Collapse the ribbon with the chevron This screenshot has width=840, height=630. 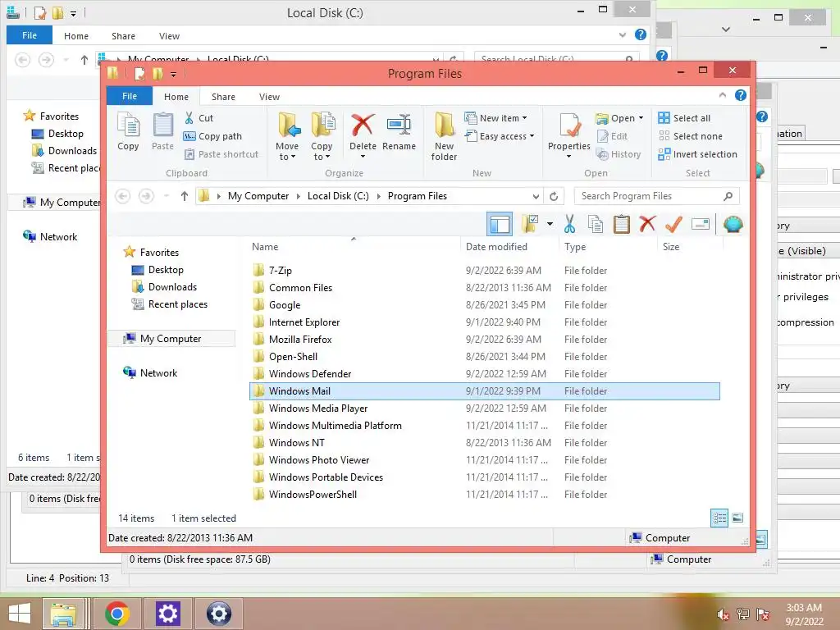point(723,95)
